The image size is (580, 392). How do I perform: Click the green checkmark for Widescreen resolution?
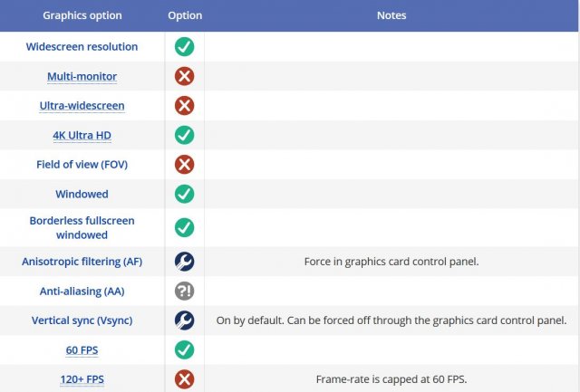tap(184, 47)
